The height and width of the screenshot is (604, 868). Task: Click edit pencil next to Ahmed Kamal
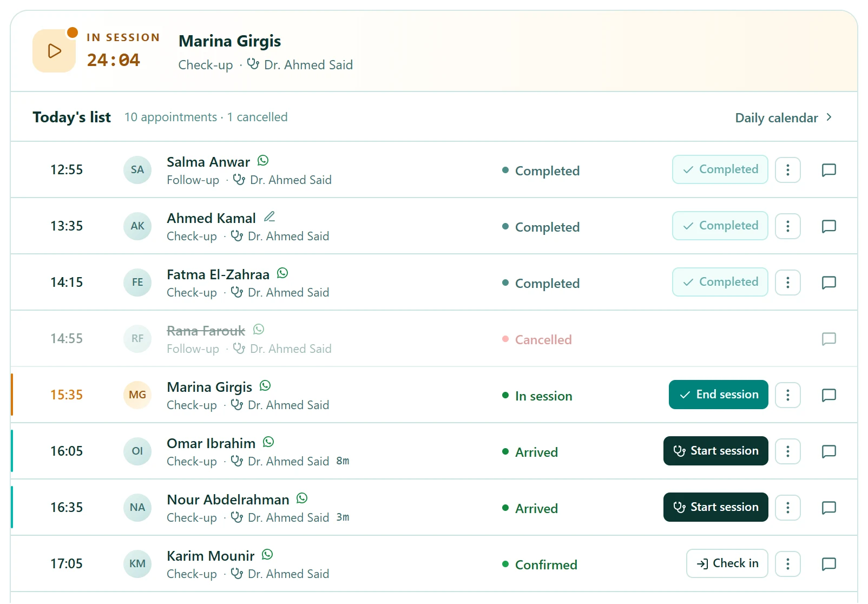tap(269, 217)
